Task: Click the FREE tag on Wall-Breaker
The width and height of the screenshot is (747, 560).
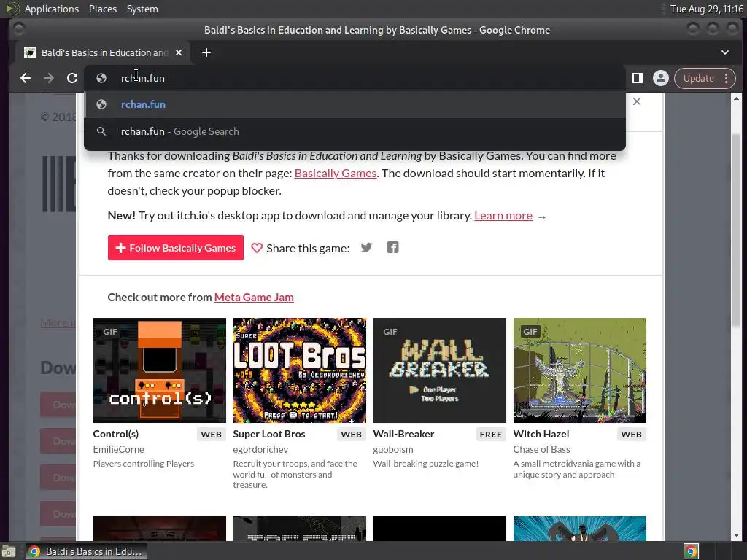Action: pos(491,435)
